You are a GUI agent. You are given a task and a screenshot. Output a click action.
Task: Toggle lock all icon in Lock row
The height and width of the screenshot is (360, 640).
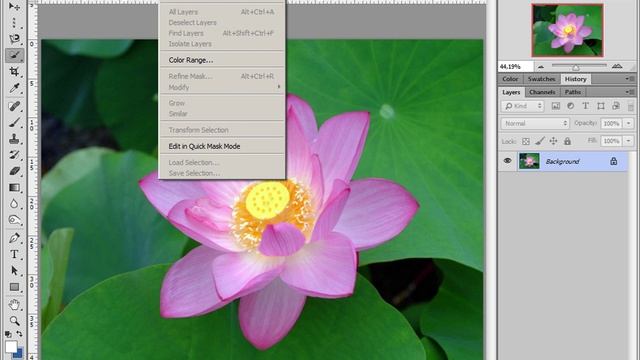coord(567,141)
